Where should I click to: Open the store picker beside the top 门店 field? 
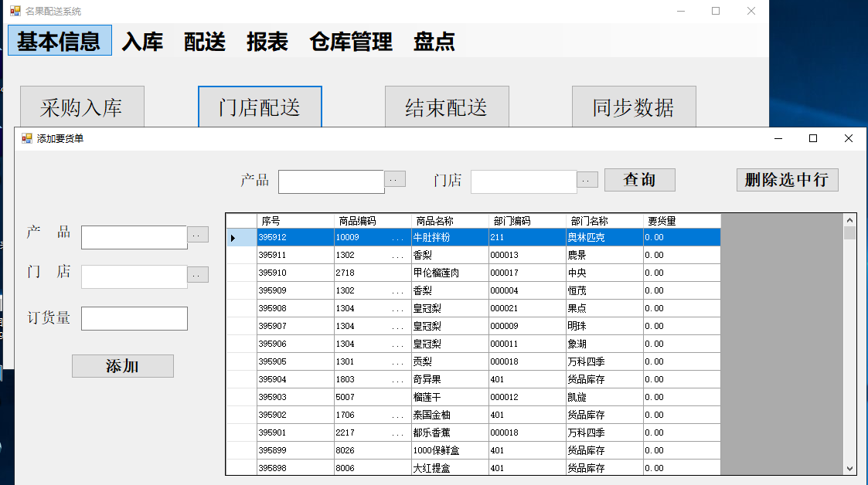[587, 180]
